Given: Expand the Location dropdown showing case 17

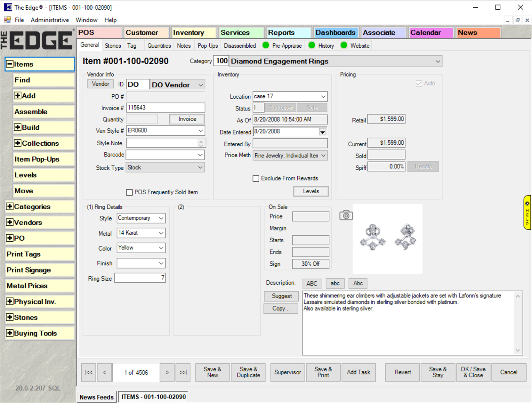Looking at the screenshot, I should coord(323,96).
